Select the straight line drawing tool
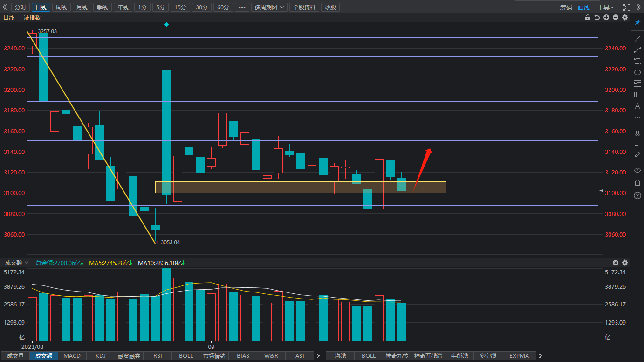The image size is (644, 362). (637, 39)
